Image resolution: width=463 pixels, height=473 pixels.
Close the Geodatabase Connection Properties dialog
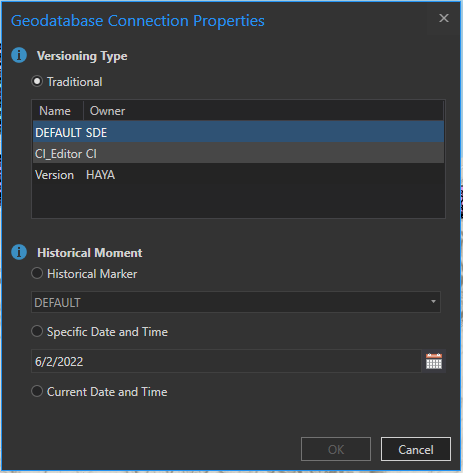point(444,18)
